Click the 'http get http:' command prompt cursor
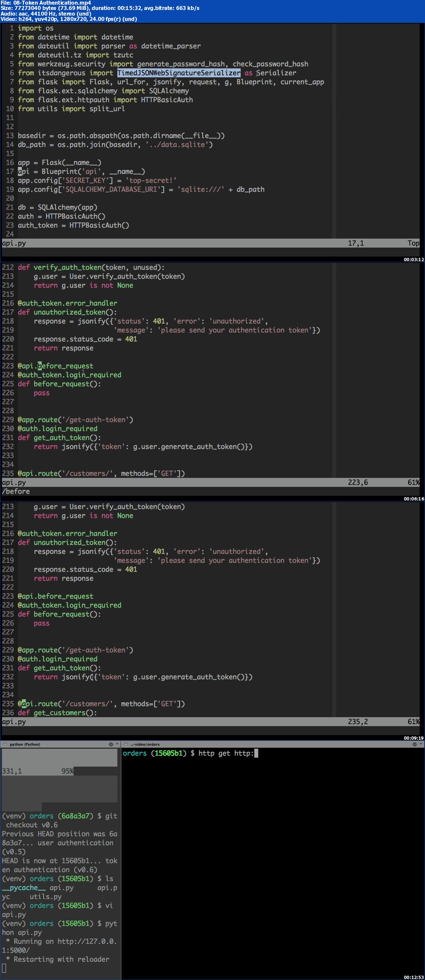 tap(256, 753)
